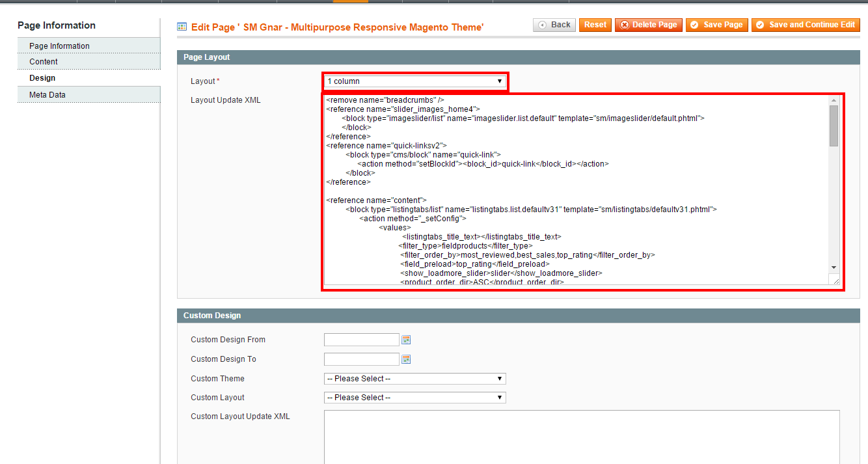Save Page button

click(717, 25)
